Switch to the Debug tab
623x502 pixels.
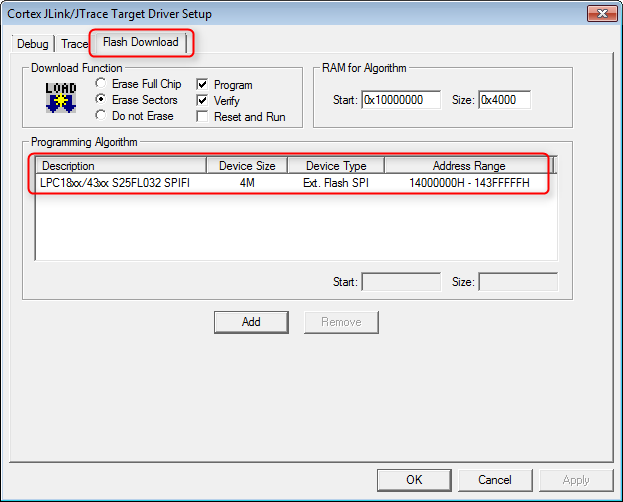32,44
